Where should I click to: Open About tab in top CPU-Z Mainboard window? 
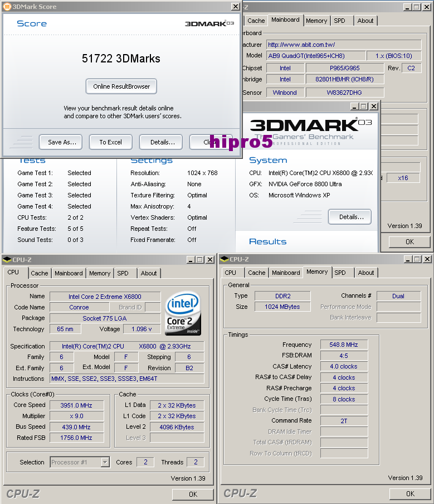(365, 21)
